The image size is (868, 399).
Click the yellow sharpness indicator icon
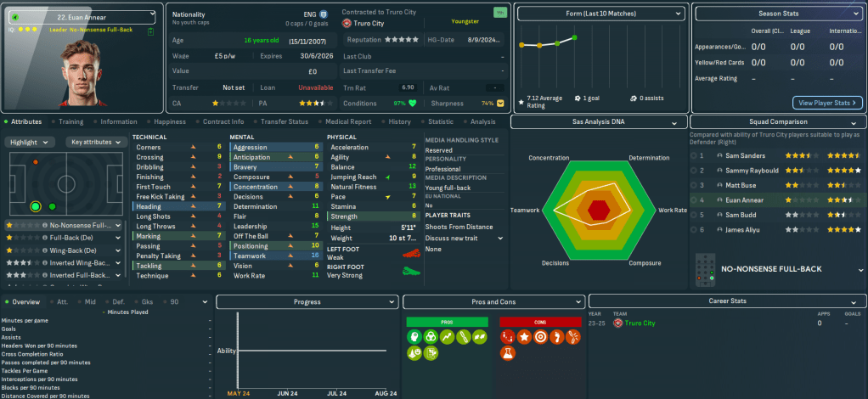pyautogui.click(x=499, y=103)
